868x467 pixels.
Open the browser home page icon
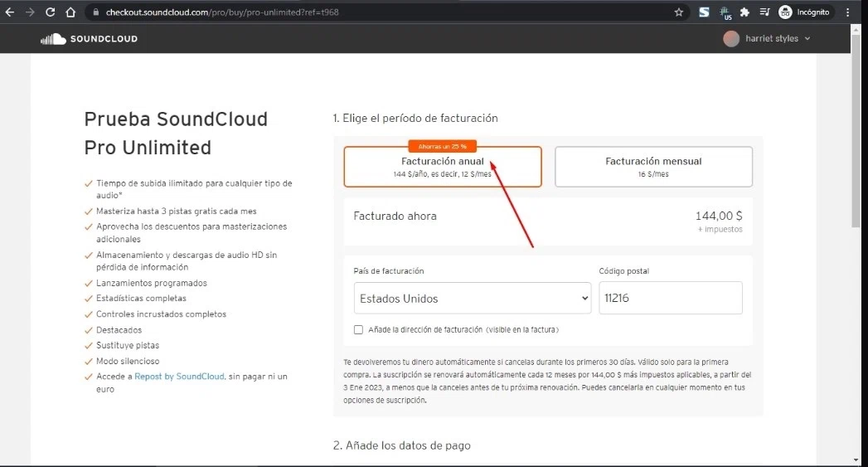coord(70,12)
